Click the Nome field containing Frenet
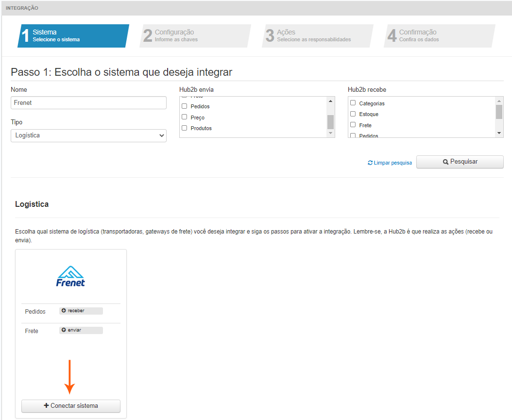The height and width of the screenshot is (420, 512). [x=88, y=103]
